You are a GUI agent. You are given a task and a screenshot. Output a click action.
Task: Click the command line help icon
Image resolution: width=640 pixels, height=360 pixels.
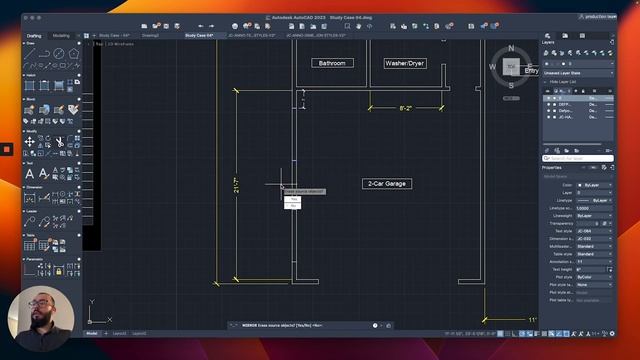click(x=375, y=326)
